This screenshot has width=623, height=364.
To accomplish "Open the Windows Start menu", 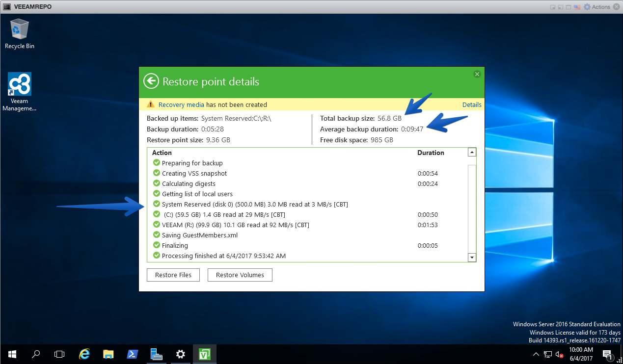I will coord(12,354).
